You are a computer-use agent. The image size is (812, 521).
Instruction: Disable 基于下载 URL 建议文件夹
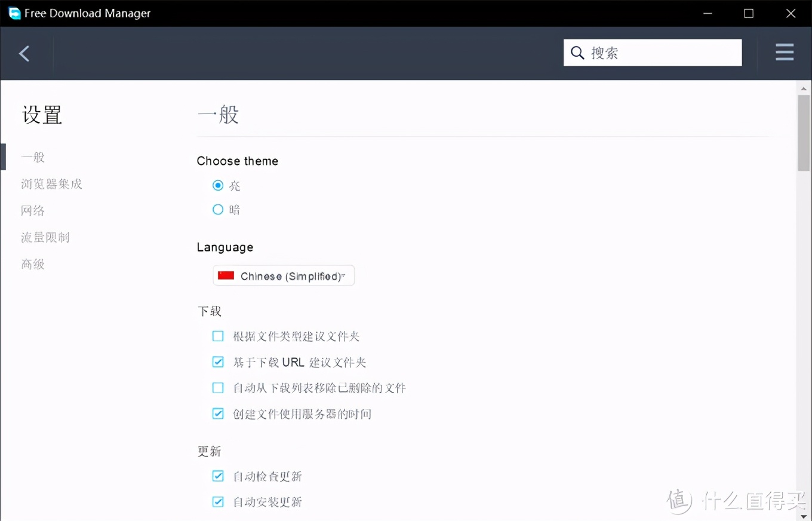pos(218,361)
